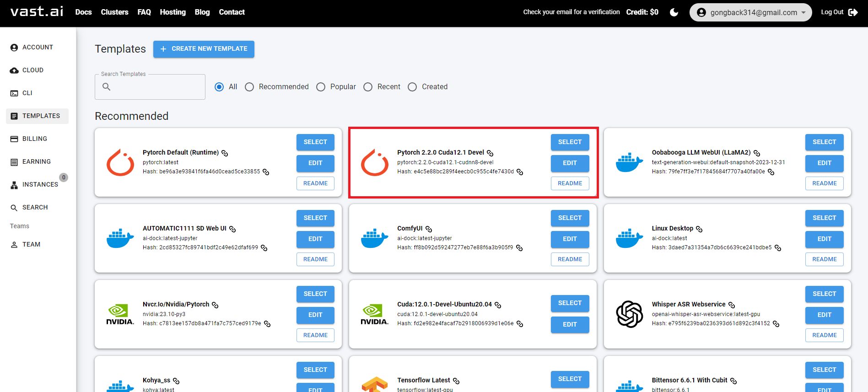The height and width of the screenshot is (392, 868).
Task: Copy link icon next to Pytorch 2.2.0 Cuda12.1 Devel
Action: pyautogui.click(x=490, y=153)
